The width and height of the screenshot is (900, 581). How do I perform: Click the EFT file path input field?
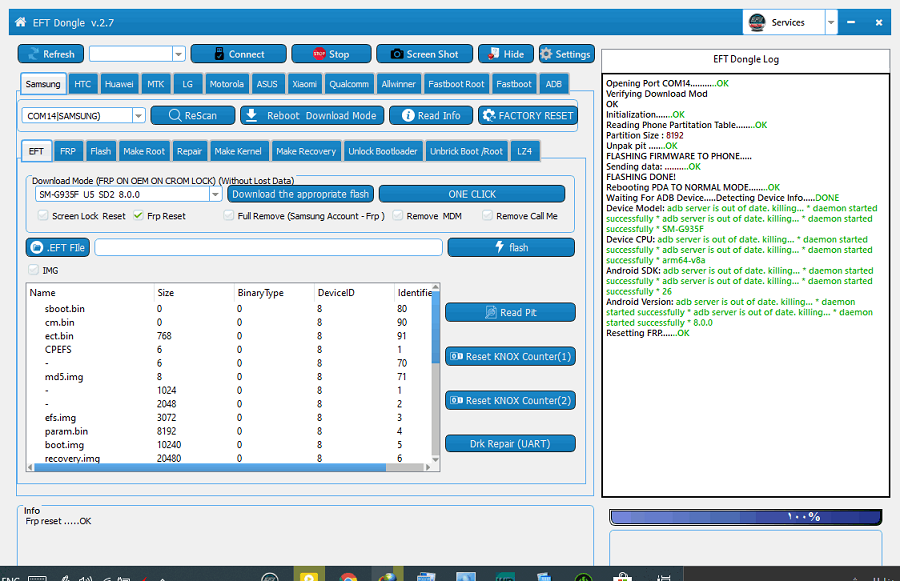(269, 247)
